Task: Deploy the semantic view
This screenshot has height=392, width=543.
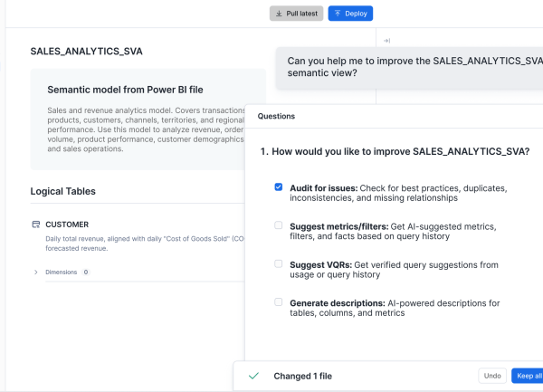Action: 350,14
